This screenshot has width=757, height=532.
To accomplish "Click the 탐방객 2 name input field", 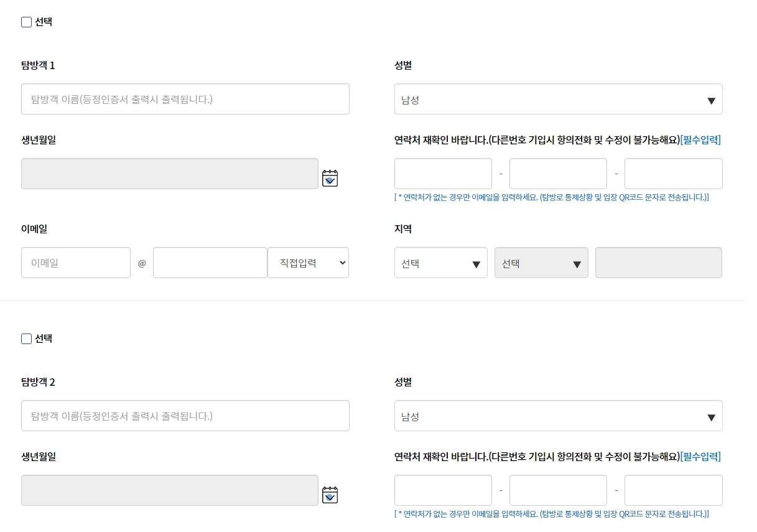I will click(185, 415).
